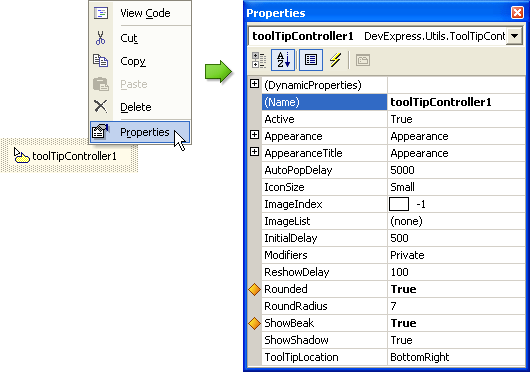Click the Copy pages icon
The height and width of the screenshot is (372, 530).
pyautogui.click(x=101, y=61)
